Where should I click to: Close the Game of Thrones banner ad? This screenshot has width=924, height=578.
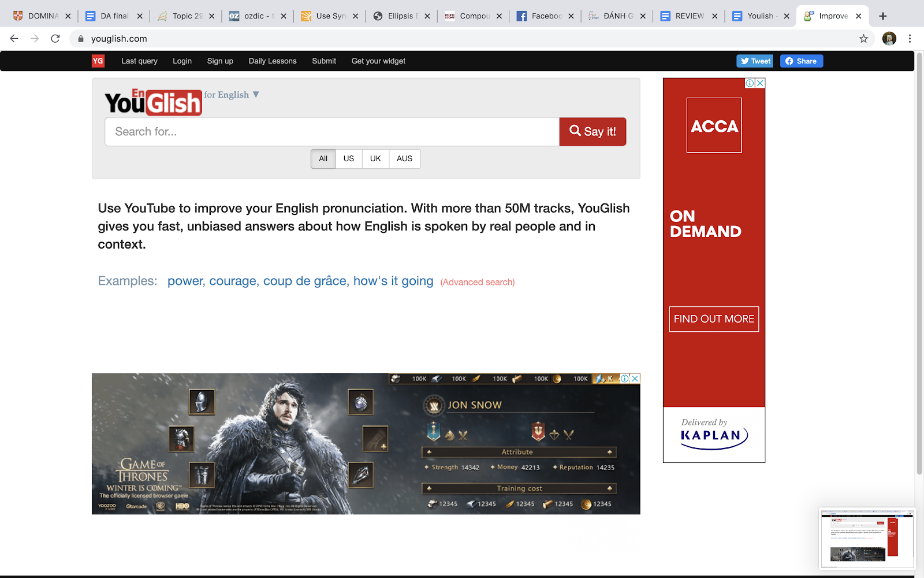(635, 379)
